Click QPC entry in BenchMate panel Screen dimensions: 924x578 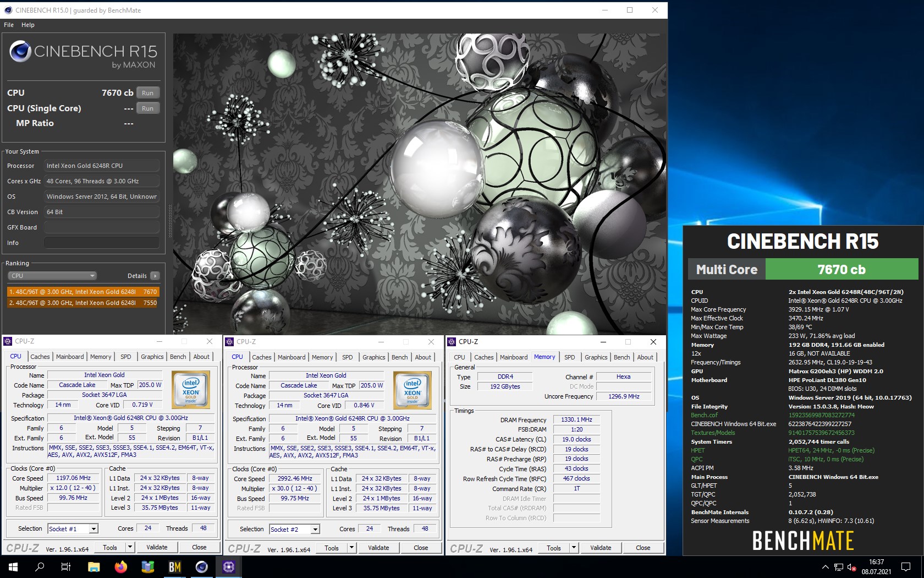pos(697,459)
